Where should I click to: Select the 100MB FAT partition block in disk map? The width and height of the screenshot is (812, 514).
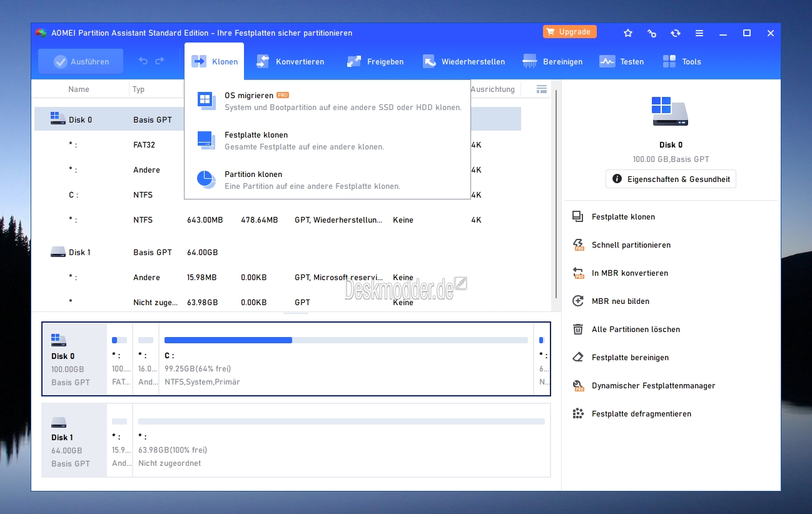pyautogui.click(x=119, y=359)
